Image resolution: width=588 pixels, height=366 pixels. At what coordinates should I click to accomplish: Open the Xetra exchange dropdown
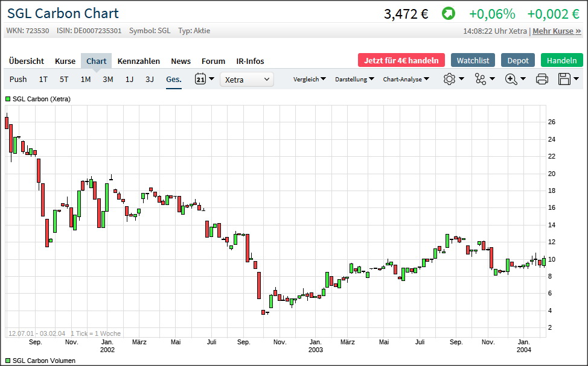tap(246, 79)
